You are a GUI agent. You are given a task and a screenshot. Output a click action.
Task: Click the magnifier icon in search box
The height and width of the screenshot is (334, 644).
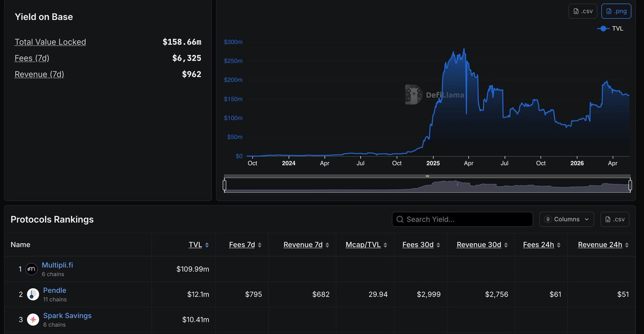pyautogui.click(x=400, y=219)
